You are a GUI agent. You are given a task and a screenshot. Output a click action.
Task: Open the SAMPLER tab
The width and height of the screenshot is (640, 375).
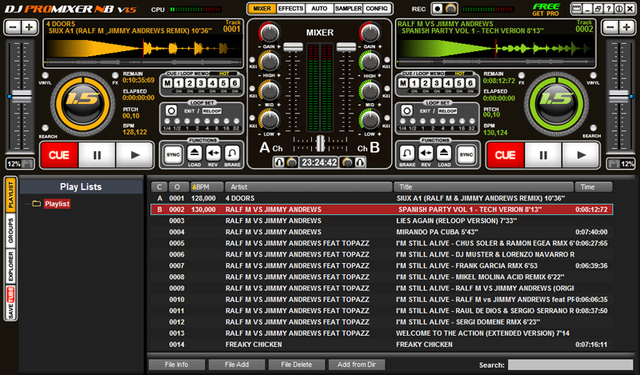(x=348, y=9)
